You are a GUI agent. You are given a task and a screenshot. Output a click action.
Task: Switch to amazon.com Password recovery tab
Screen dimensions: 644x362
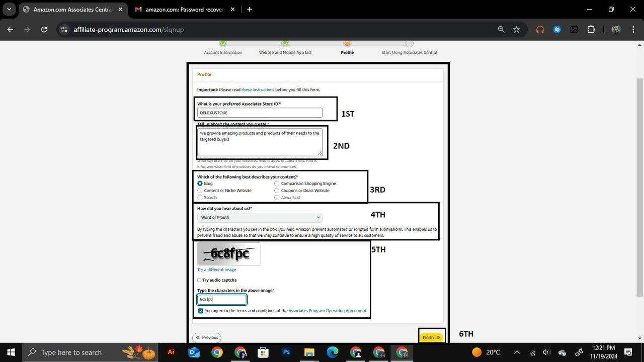[x=185, y=9]
